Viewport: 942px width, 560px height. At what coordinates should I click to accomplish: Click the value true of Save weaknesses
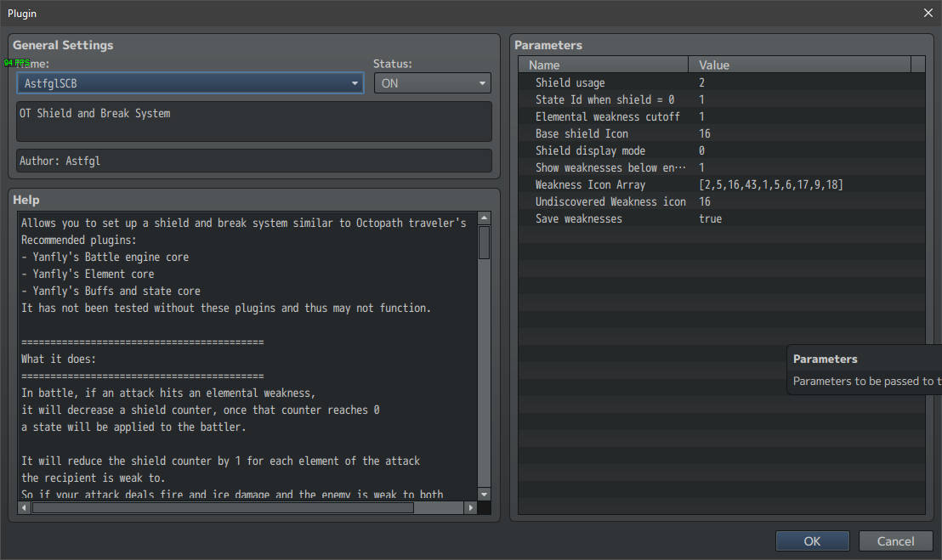tap(710, 219)
